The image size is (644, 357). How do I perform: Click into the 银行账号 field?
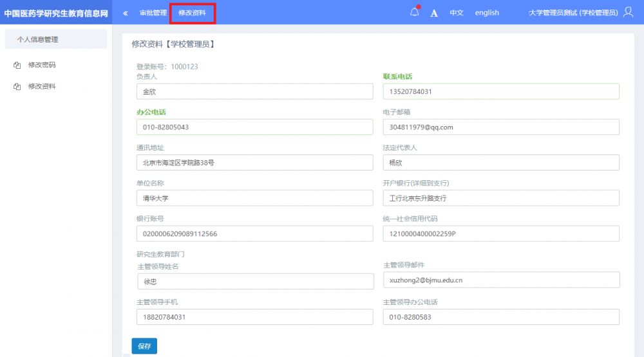pyautogui.click(x=254, y=233)
